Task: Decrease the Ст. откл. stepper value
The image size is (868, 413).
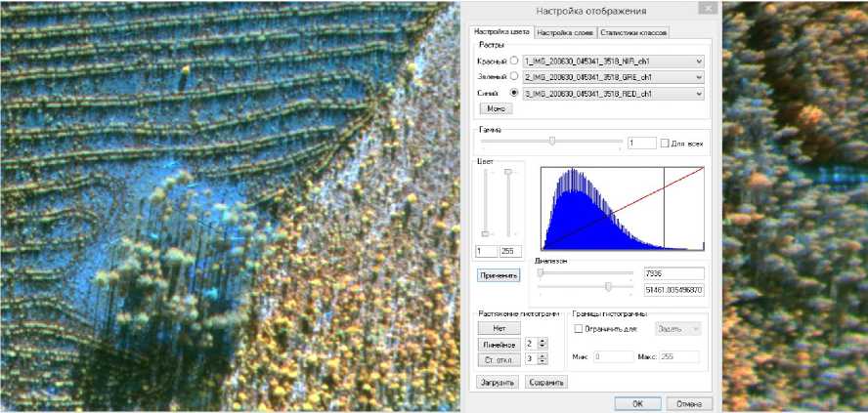Action: 542,361
